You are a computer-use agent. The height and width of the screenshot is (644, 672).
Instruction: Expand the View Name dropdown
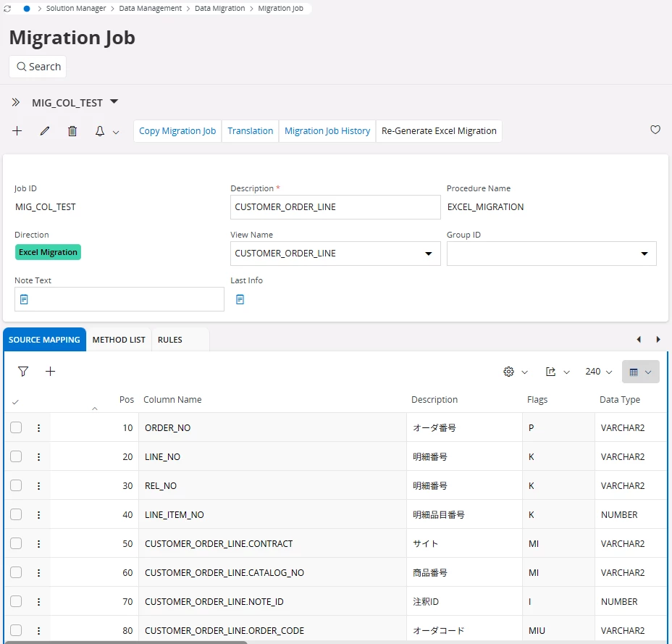click(428, 254)
